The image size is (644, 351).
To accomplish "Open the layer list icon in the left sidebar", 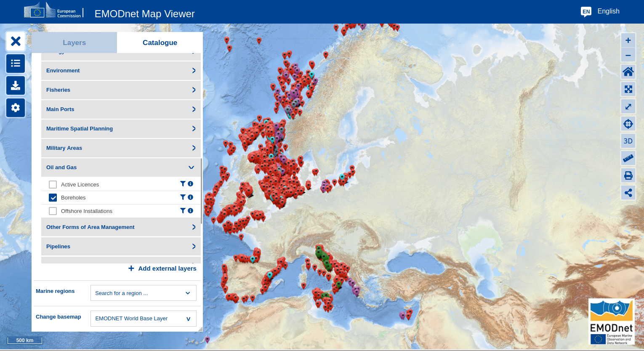I will pyautogui.click(x=16, y=63).
